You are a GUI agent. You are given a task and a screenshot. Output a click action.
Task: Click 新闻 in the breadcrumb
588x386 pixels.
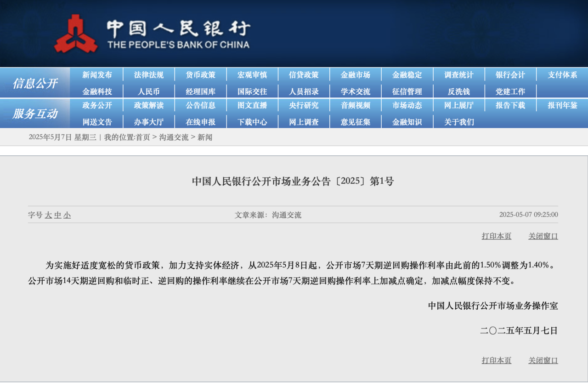pyautogui.click(x=205, y=137)
